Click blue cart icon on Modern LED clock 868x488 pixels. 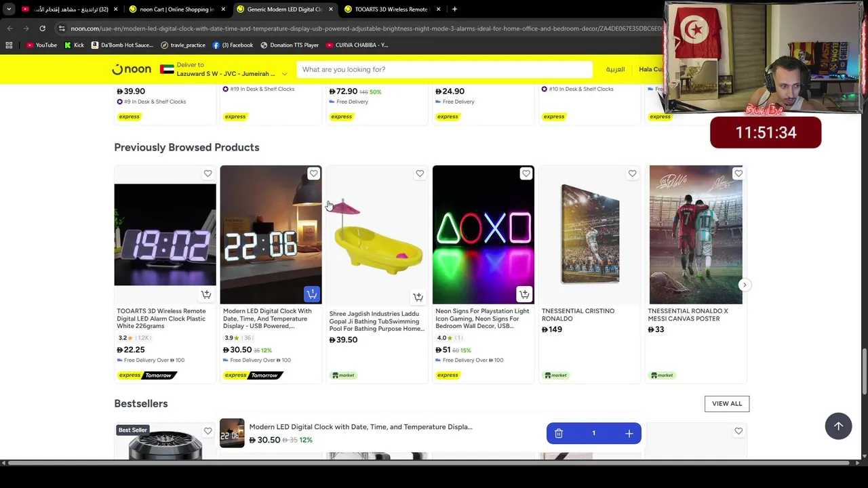pos(312,295)
